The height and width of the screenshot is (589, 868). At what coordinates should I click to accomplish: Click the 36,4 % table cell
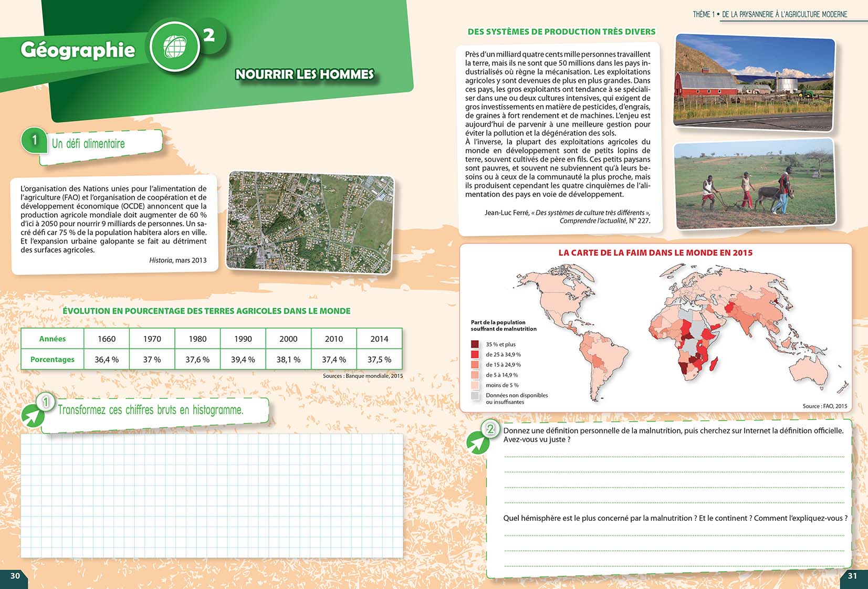tap(107, 360)
